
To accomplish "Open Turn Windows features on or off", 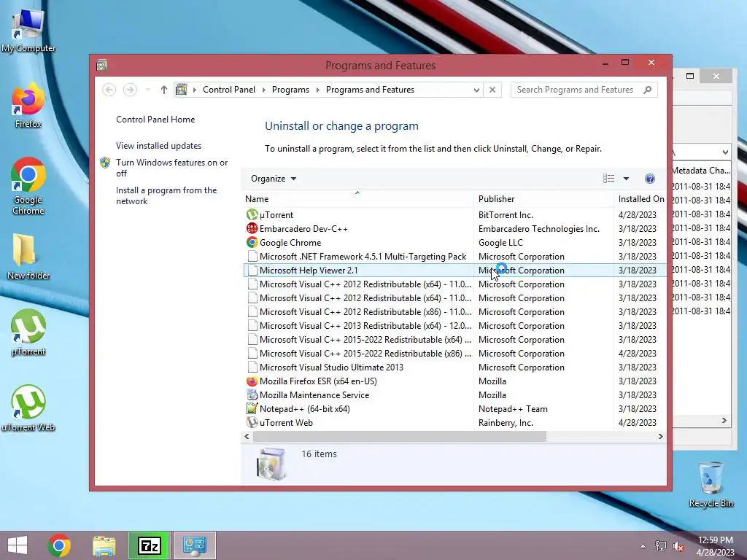I will 172,168.
